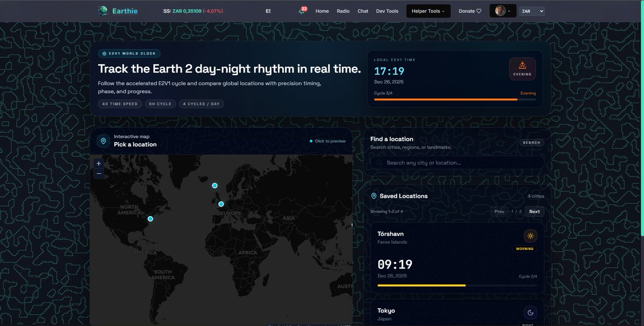
Task: Open the Helper Tools dropdown
Action: (x=428, y=11)
